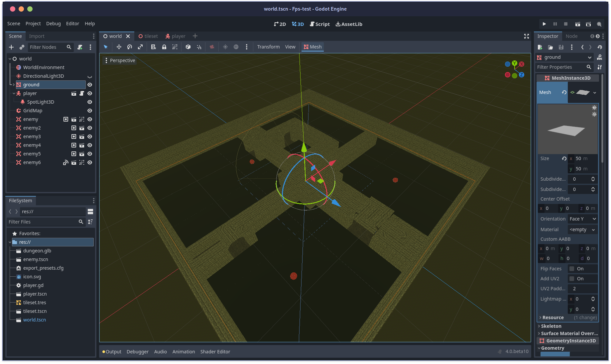611x364 pixels.
Task: Select the Scale tool
Action: (x=140, y=47)
